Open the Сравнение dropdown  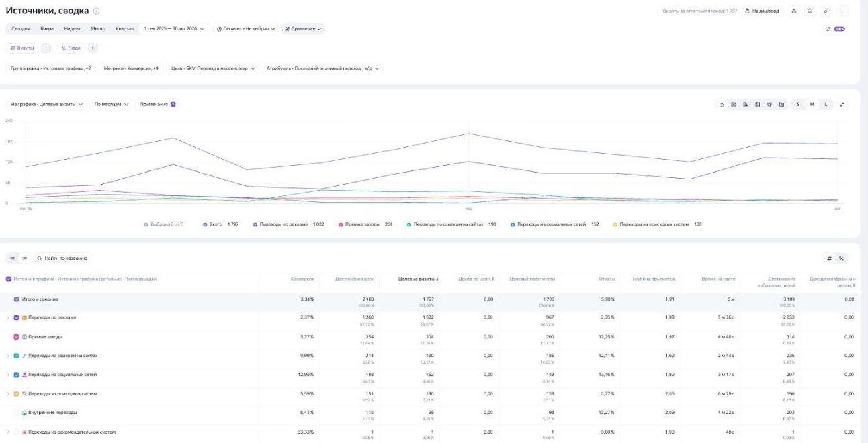[303, 29]
